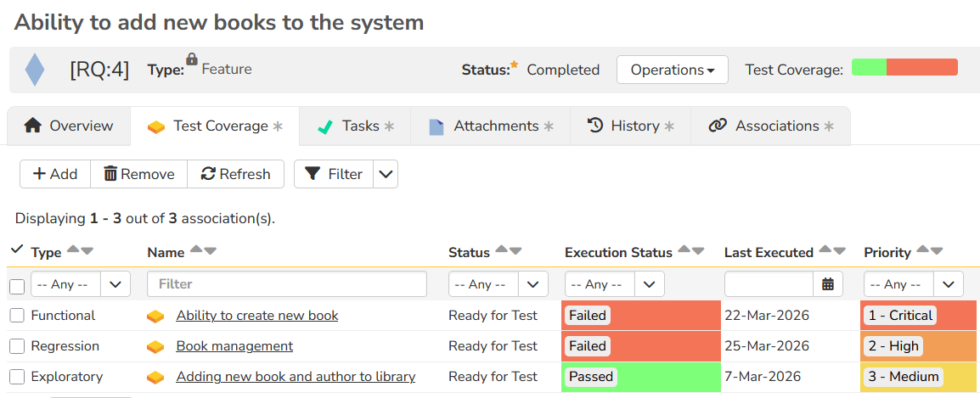
Task: Open the Tasks tab
Action: (355, 126)
